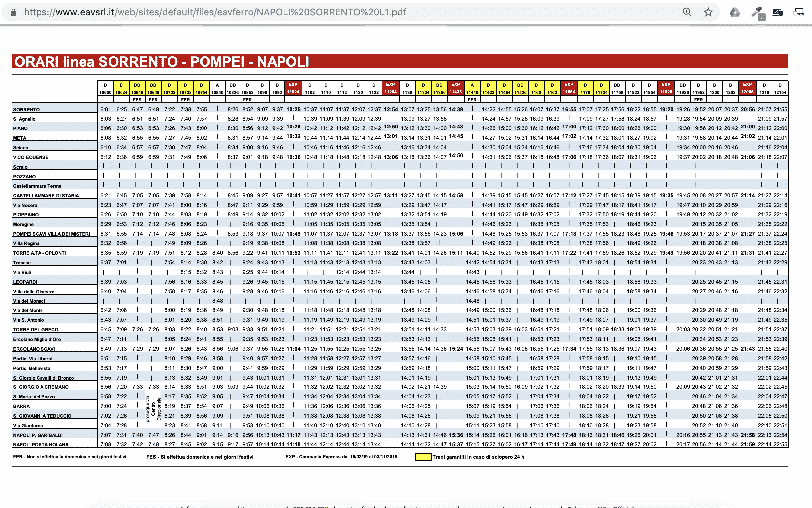The width and height of the screenshot is (812, 508).
Task: Click the PIOPPAINO station label
Action: (26, 215)
